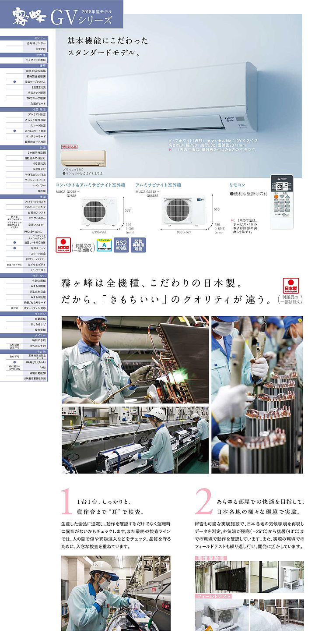The height and width of the screenshot is (644, 315).
Task: Click the dot marker beside HA端子(JEM-A)
Action: [x=14, y=362]
